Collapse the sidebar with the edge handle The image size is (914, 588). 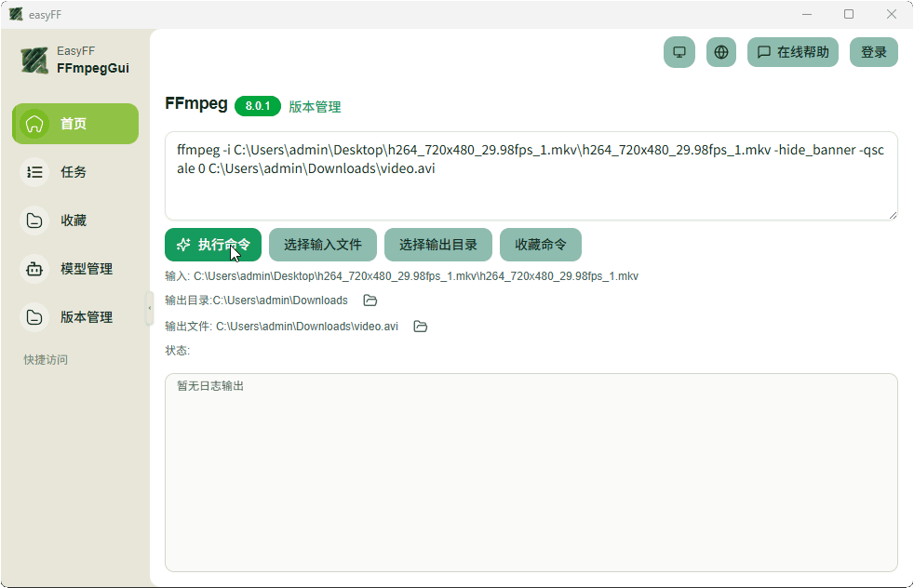point(149,308)
